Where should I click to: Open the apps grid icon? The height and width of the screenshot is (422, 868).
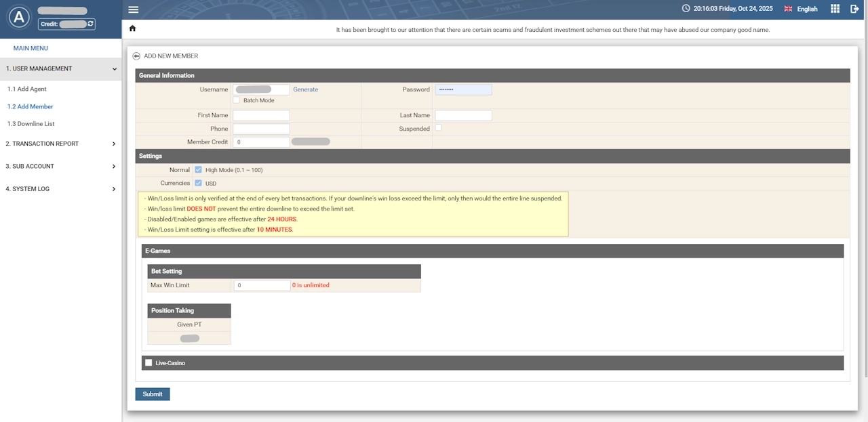coord(835,9)
